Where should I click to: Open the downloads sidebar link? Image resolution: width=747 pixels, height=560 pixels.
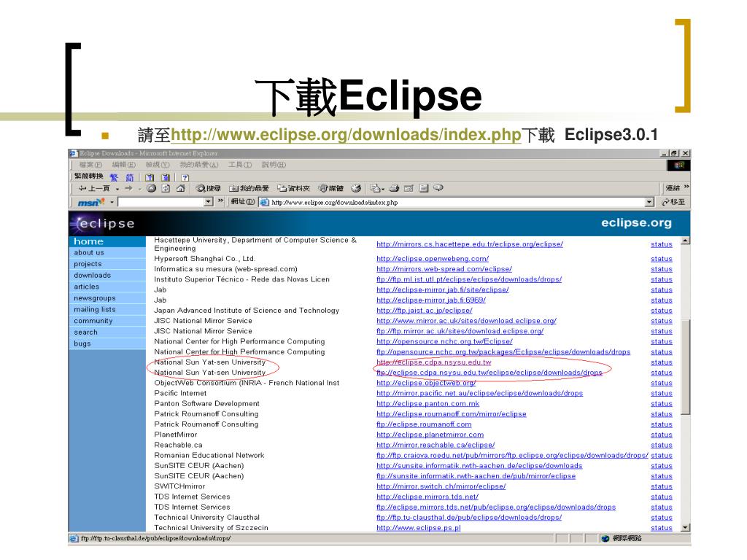92,275
